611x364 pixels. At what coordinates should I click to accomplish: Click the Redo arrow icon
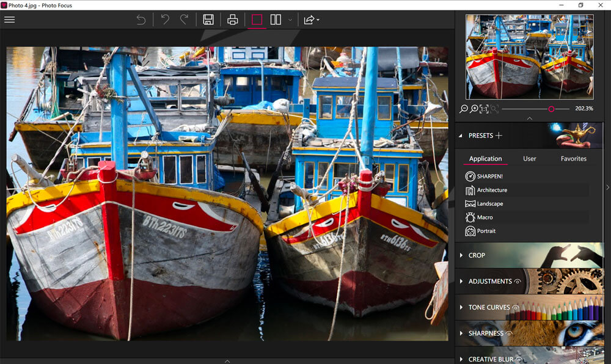pyautogui.click(x=184, y=19)
